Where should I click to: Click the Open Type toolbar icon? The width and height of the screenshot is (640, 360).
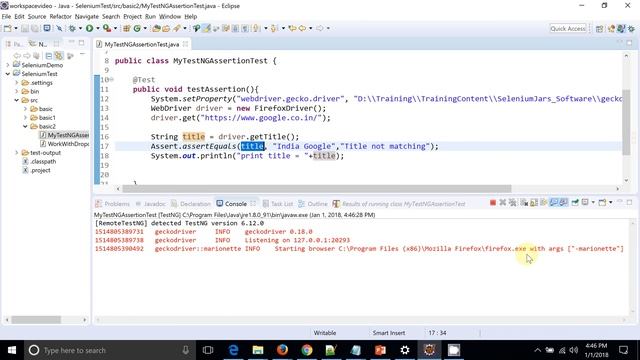tap(156, 28)
